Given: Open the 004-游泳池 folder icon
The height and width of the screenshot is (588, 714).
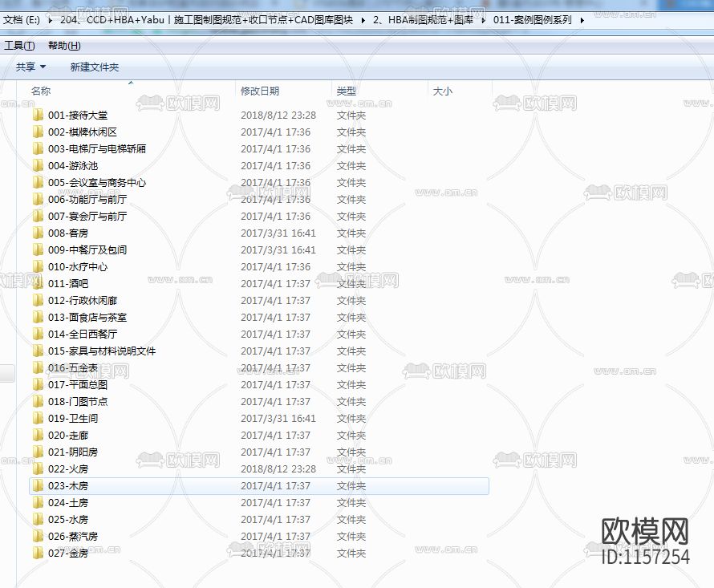Looking at the screenshot, I should [39, 165].
